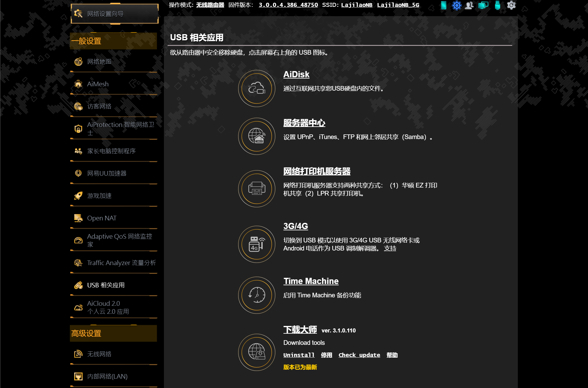The image size is (588, 388).
Task: Click the 服务器中心 globe server icon
Action: coord(256,136)
